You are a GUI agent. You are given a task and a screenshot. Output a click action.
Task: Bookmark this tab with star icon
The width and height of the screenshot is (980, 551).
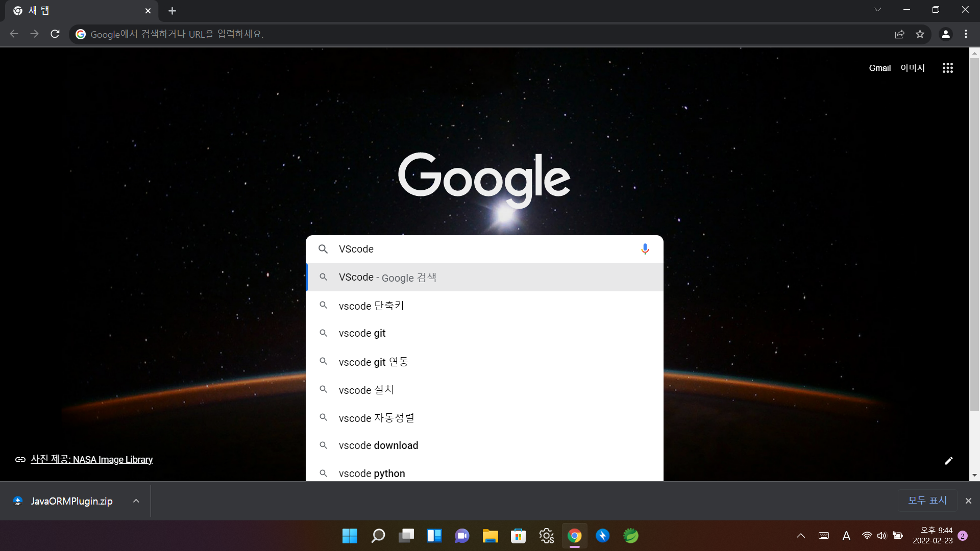coord(920,34)
